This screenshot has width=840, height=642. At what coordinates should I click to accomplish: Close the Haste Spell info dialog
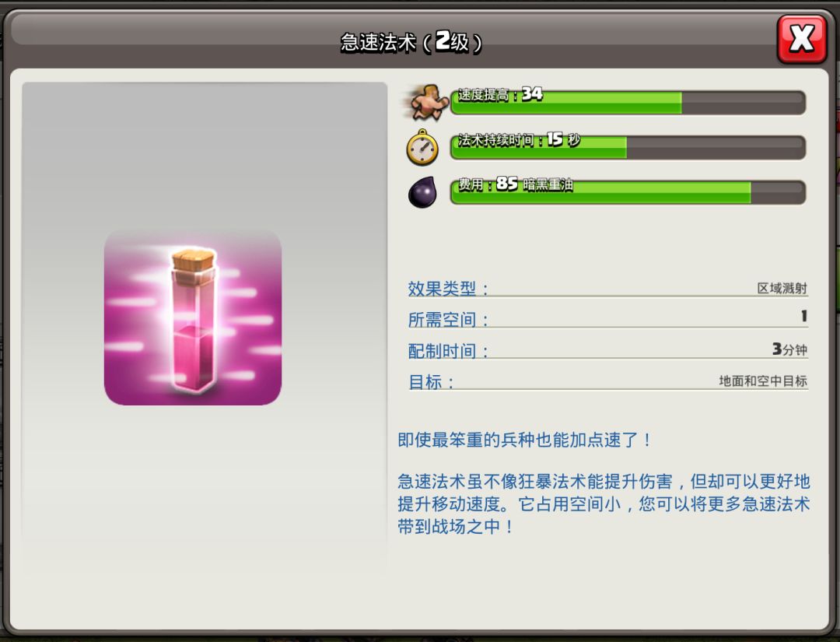pyautogui.click(x=802, y=39)
